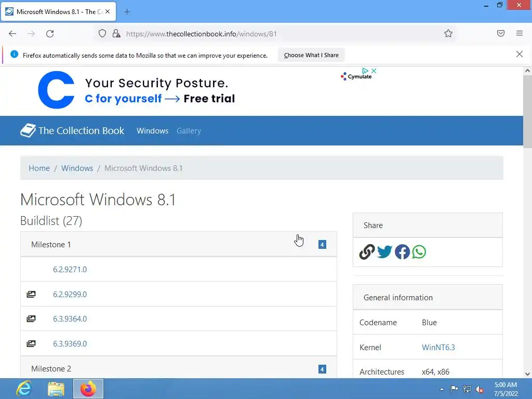Viewport: 532px width, 399px height.
Task: Open the Save to Pocket icon
Action: click(x=501, y=33)
